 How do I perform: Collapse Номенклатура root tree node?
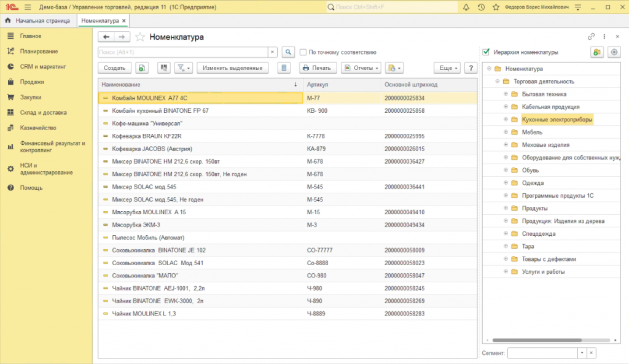(489, 69)
